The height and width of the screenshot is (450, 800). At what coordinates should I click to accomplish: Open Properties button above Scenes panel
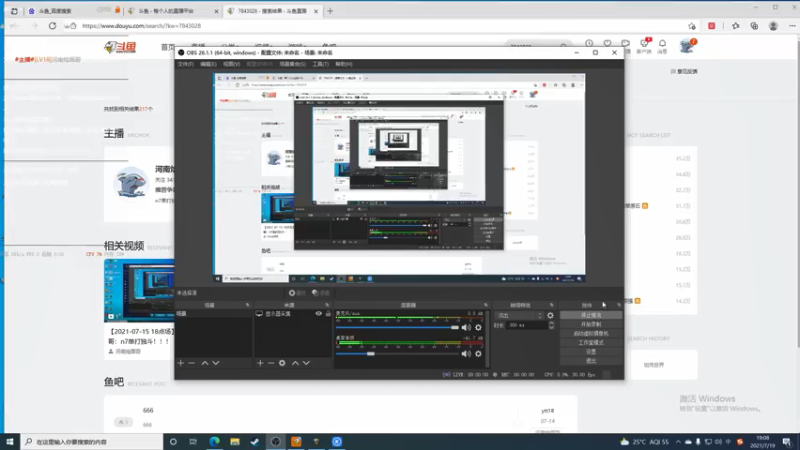(x=297, y=293)
